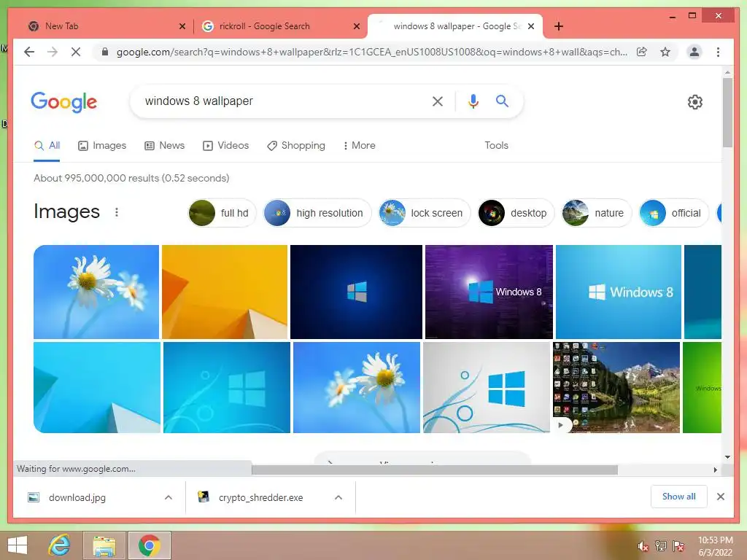Open the dark blue Windows logo thumbnail
747x560 pixels.
[356, 292]
